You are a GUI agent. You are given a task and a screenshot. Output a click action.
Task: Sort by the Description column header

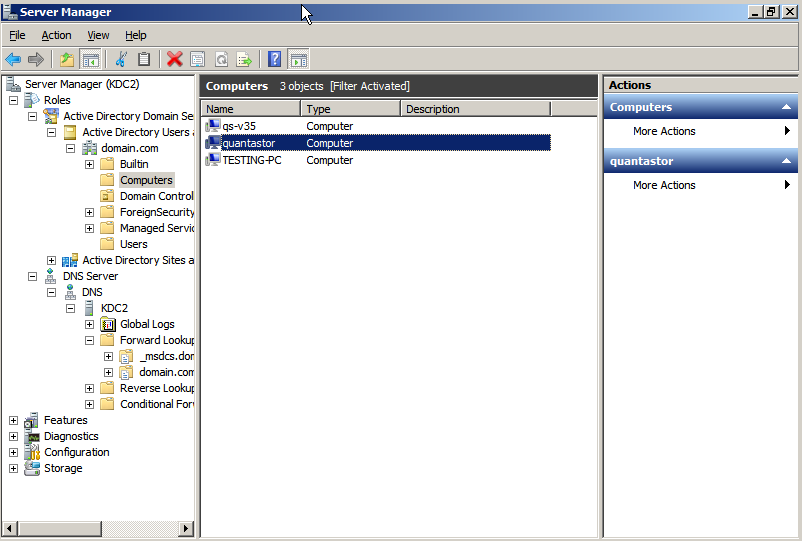476,109
